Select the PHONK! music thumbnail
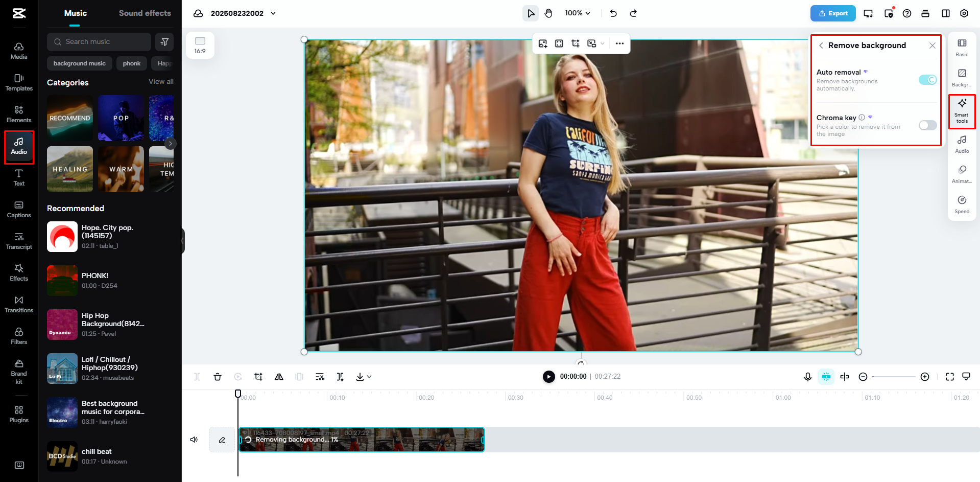 [x=62, y=280]
